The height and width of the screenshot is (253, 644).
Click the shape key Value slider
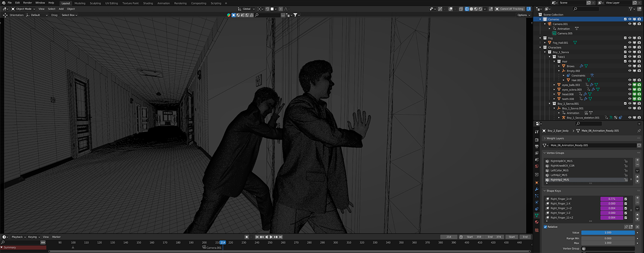coord(608,232)
